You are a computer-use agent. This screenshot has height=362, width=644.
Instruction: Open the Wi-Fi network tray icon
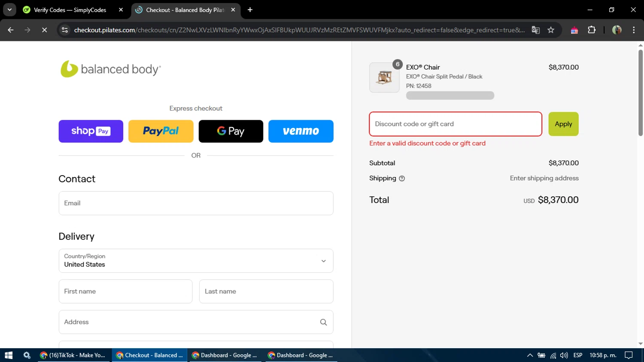coord(553,355)
